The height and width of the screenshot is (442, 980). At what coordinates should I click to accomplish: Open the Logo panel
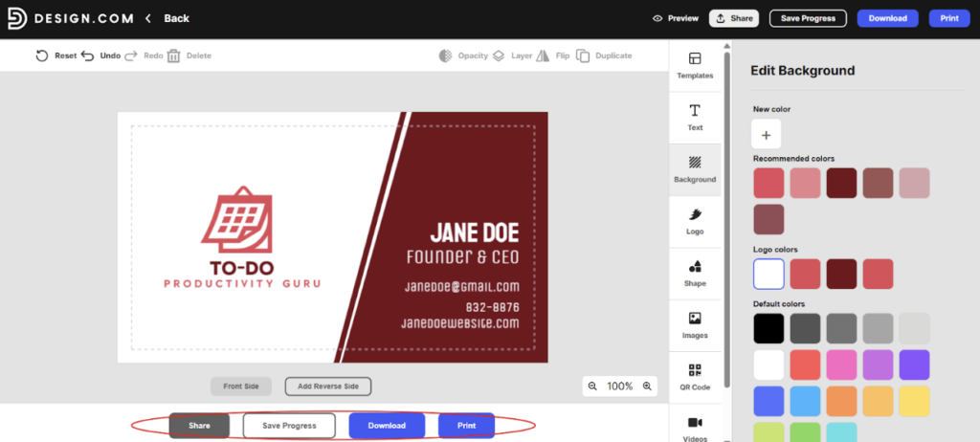pyautogui.click(x=695, y=221)
